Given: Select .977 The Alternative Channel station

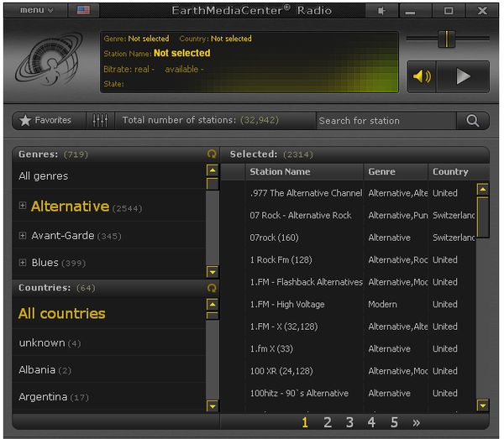Looking at the screenshot, I should click(306, 193).
